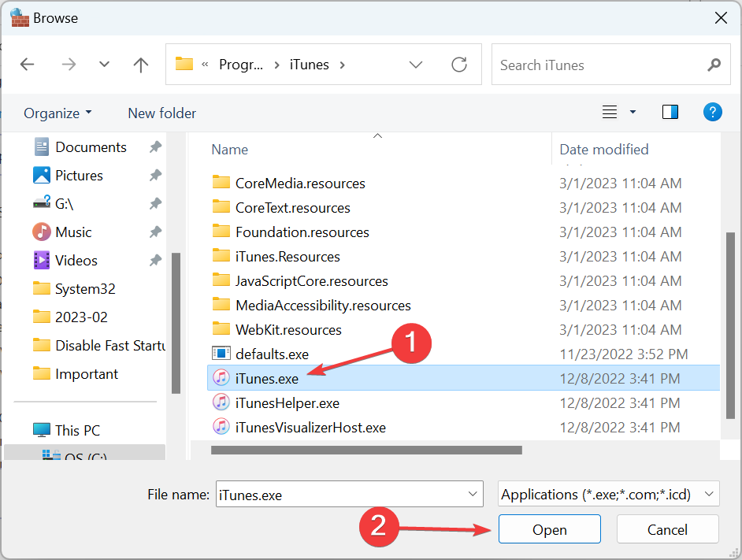Close the Browse dialog
This screenshot has height=560, width=742.
tap(721, 18)
